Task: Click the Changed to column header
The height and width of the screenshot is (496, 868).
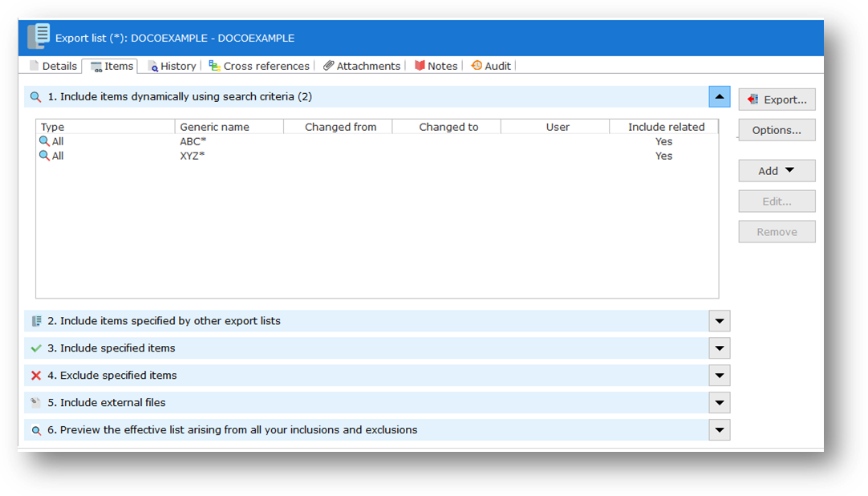Action: pos(447,127)
